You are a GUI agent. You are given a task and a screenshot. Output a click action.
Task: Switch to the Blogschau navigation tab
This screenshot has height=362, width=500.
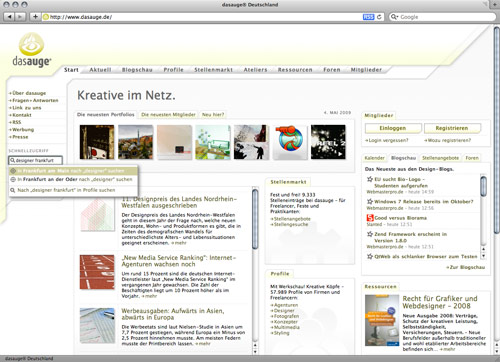[137, 70]
